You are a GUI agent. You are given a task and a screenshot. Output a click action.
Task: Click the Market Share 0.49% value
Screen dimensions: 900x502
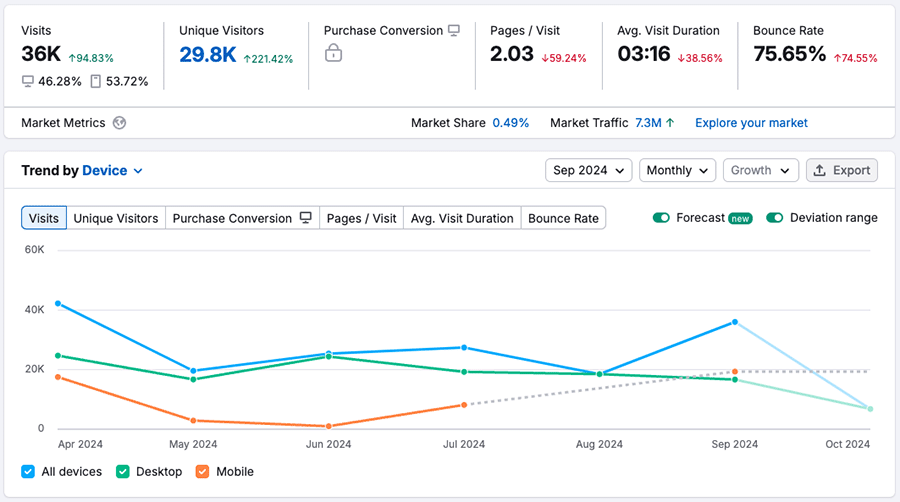point(511,123)
